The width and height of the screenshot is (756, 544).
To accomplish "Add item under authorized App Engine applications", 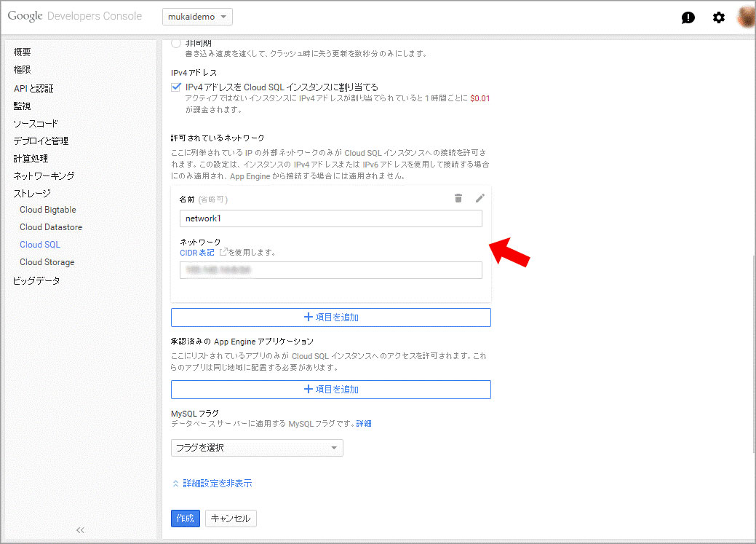I will [x=331, y=390].
